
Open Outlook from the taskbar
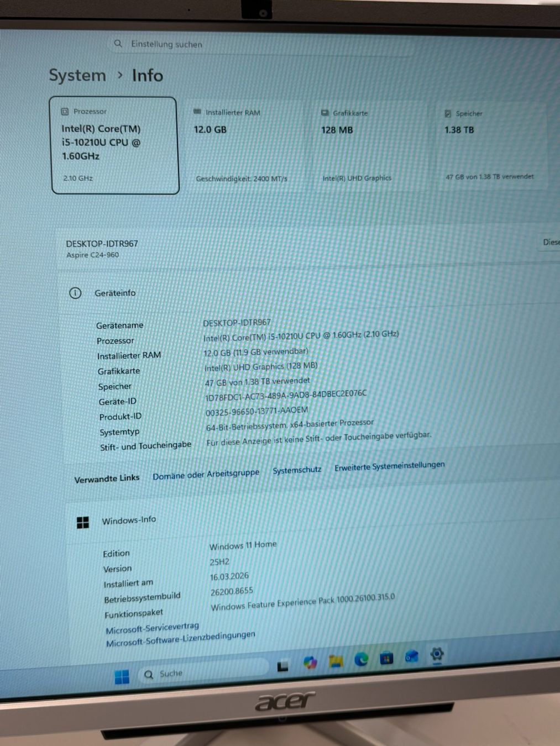pos(411,656)
